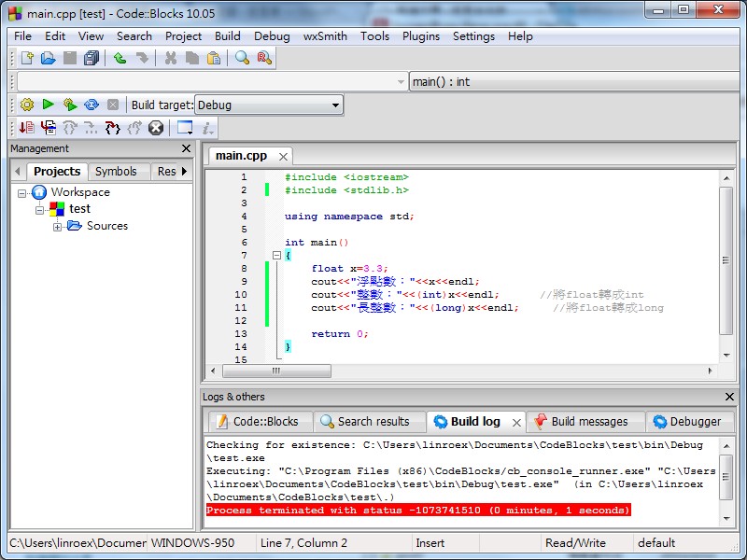Open the wxSmith menu

click(x=325, y=36)
